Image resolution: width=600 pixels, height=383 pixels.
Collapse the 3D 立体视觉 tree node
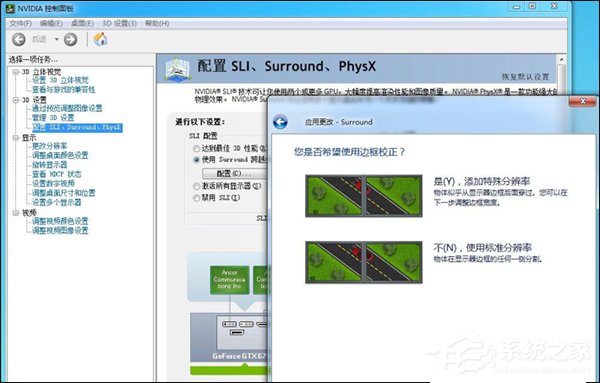pyautogui.click(x=15, y=72)
